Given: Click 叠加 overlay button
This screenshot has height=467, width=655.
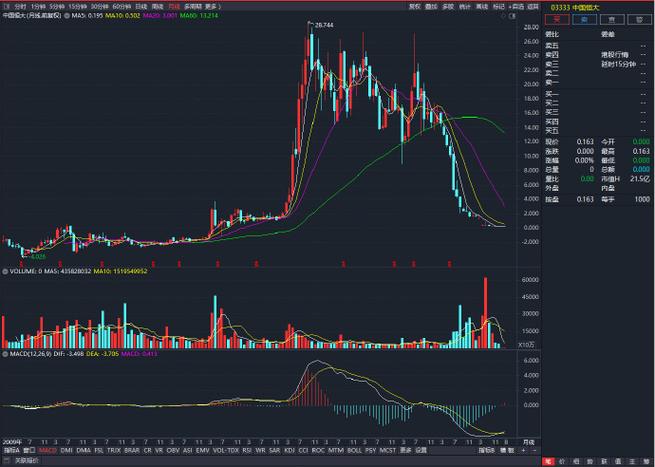Looking at the screenshot, I should (431, 7).
